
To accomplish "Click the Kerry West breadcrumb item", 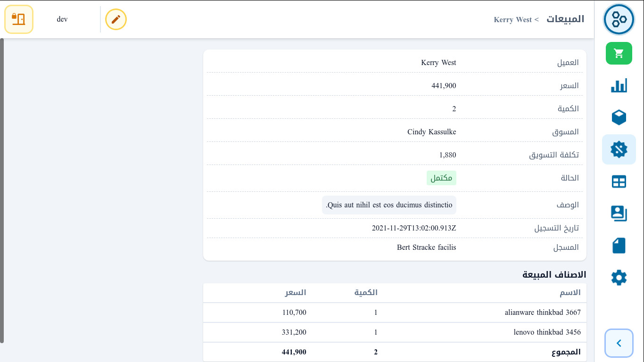I will (513, 20).
